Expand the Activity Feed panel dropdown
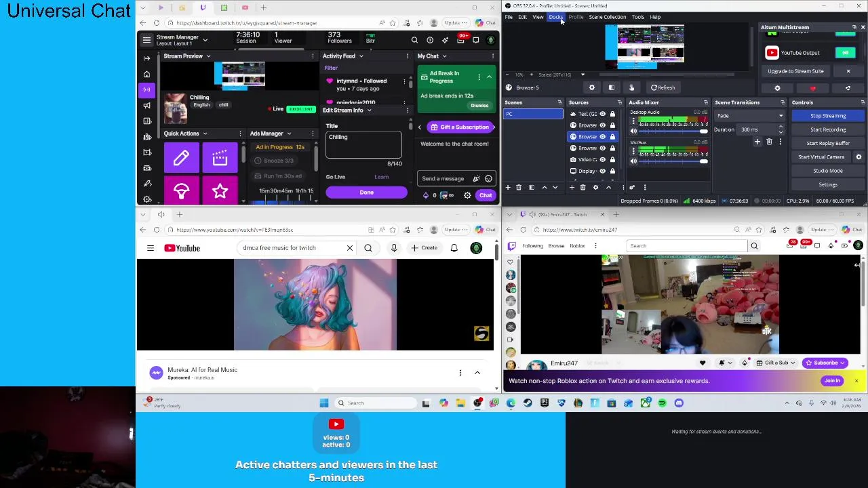The width and height of the screenshot is (868, 488). pyautogui.click(x=361, y=56)
